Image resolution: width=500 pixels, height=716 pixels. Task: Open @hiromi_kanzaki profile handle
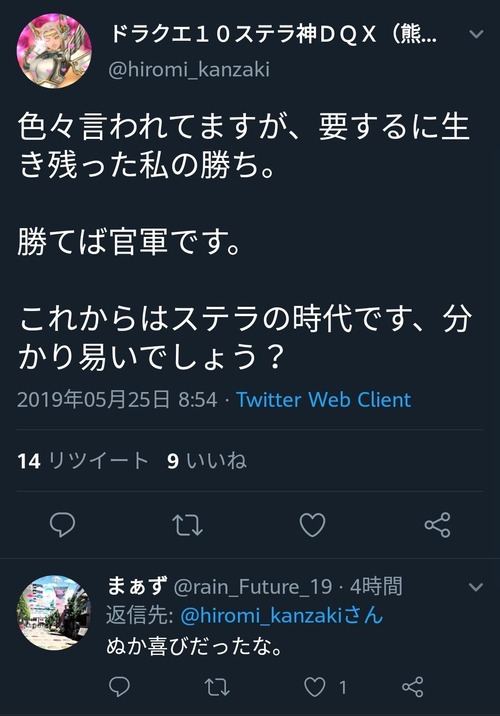tap(189, 69)
